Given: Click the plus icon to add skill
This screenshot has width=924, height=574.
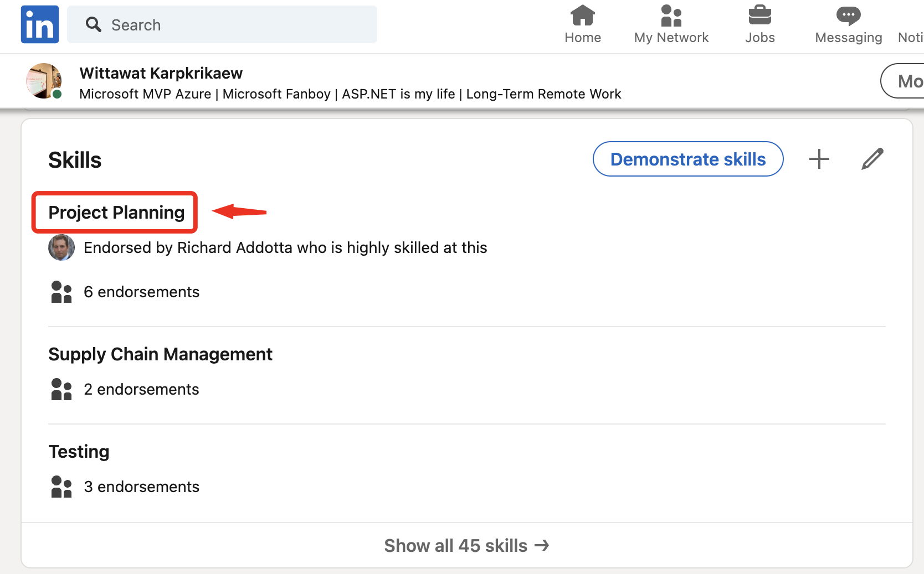Looking at the screenshot, I should coord(819,159).
